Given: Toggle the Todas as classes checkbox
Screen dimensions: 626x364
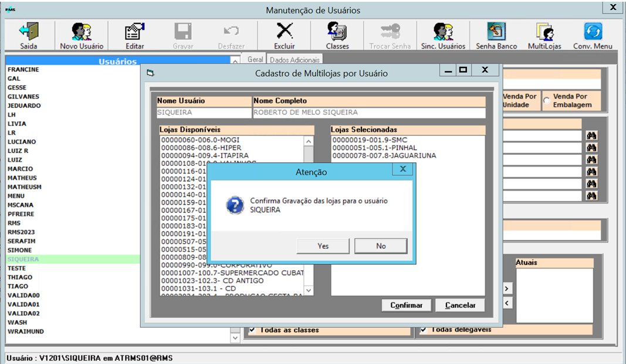Looking at the screenshot, I should tap(252, 330).
